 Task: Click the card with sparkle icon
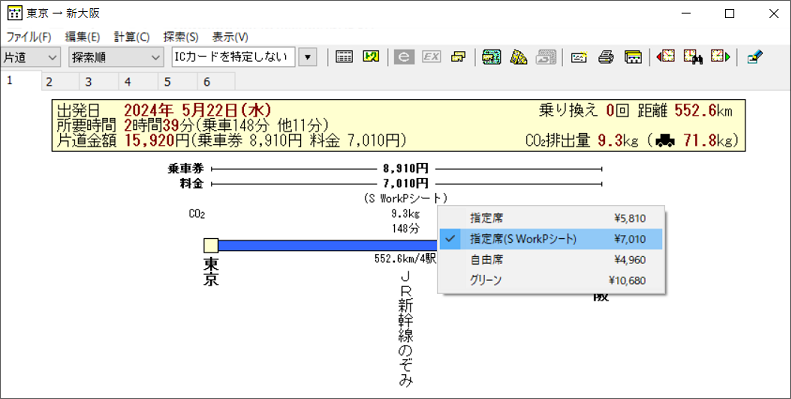(579, 57)
